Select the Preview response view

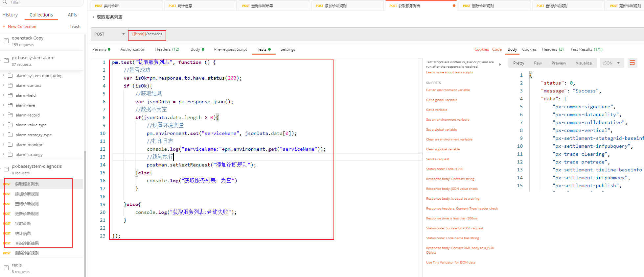click(559, 63)
